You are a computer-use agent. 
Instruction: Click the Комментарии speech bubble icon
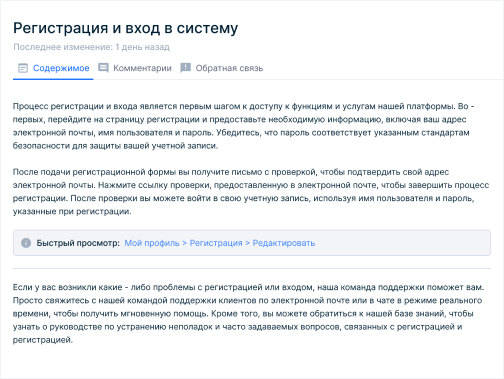click(103, 68)
